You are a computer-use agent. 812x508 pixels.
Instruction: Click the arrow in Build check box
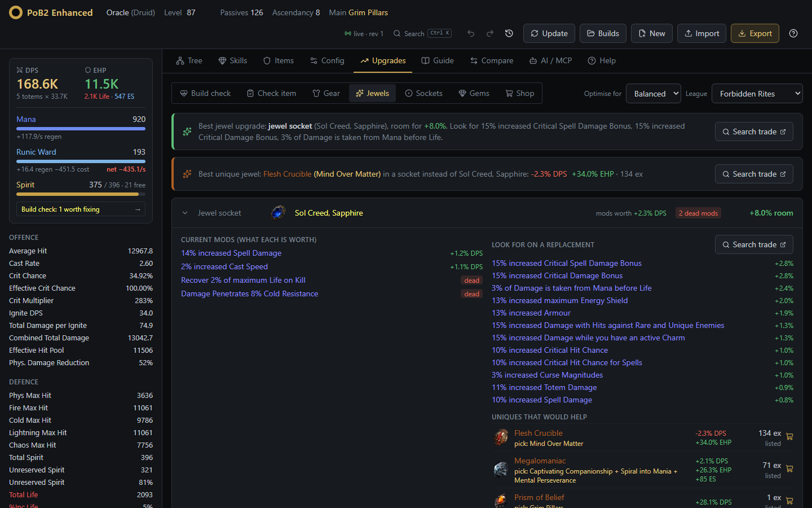pyautogui.click(x=138, y=209)
